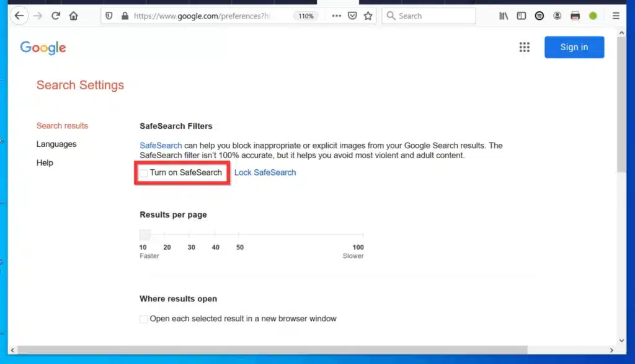Open Help in left settings menu
This screenshot has height=364, width=635.
tap(45, 162)
